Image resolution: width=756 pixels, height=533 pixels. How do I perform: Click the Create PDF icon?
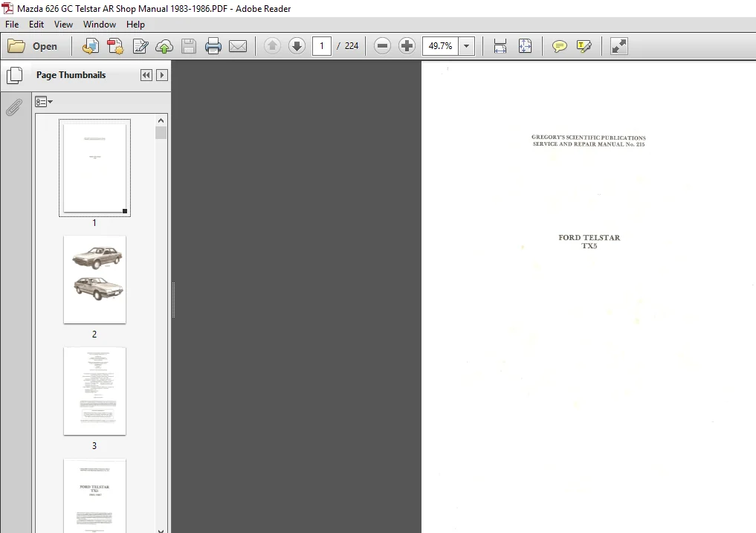pos(115,46)
